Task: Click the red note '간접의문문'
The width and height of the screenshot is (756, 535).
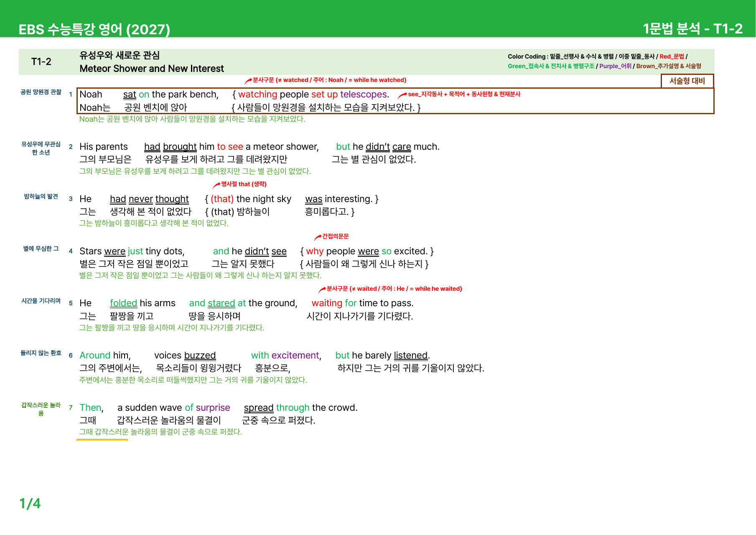Action: [x=335, y=236]
